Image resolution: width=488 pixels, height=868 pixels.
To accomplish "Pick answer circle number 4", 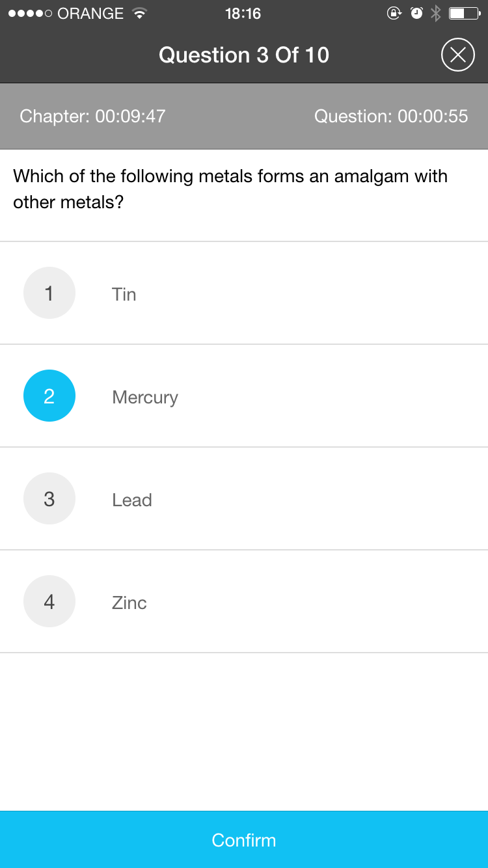I will click(x=49, y=602).
